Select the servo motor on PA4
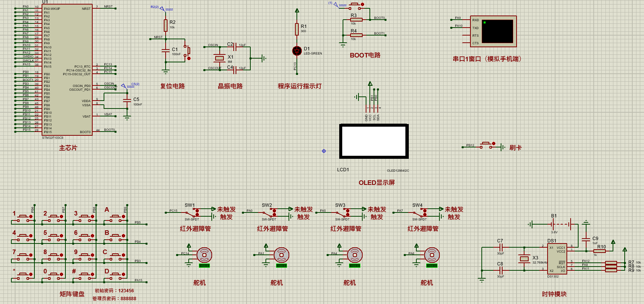 click(355, 255)
